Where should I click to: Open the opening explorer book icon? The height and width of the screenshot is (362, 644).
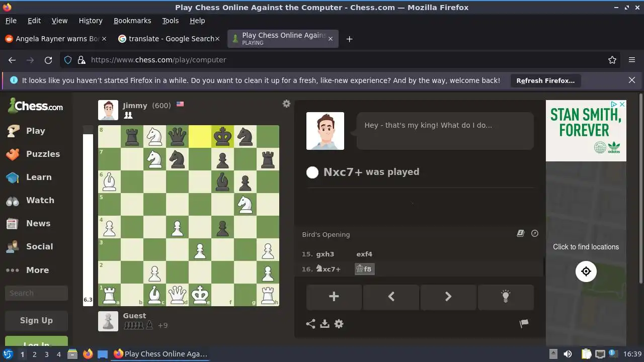[521, 233]
